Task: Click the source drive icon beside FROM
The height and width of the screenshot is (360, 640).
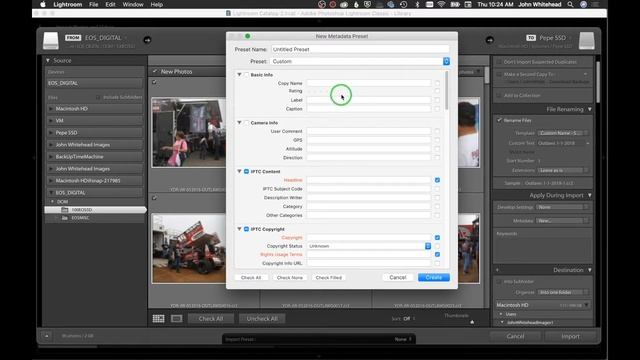Action: pos(51,41)
